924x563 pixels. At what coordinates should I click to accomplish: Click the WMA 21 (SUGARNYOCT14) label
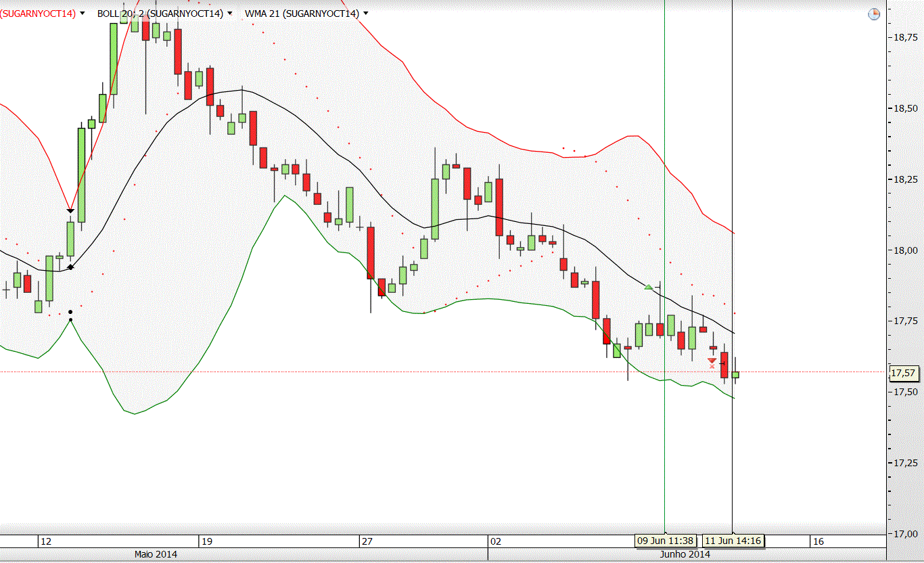[x=302, y=13]
